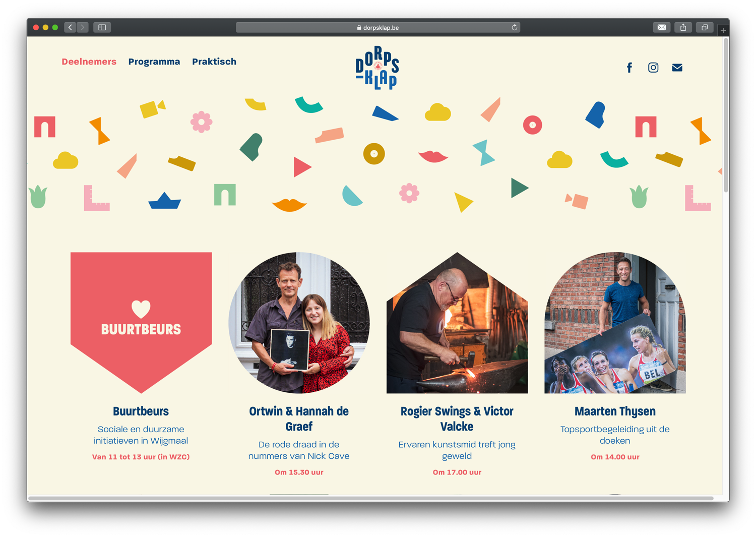The image size is (756, 537).
Task: Open a new tab with plus button
Action: [723, 30]
